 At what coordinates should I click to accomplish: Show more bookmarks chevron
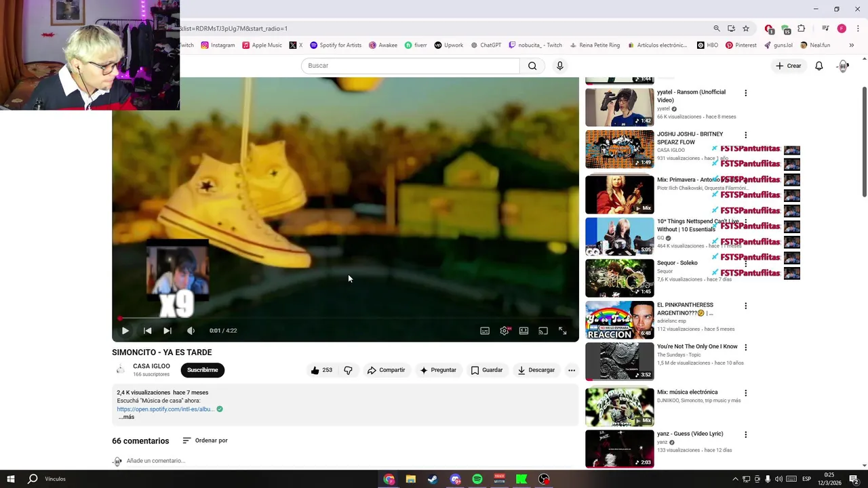click(x=852, y=45)
